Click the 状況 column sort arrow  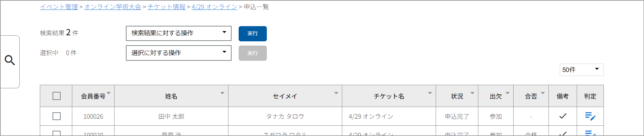click(472, 93)
